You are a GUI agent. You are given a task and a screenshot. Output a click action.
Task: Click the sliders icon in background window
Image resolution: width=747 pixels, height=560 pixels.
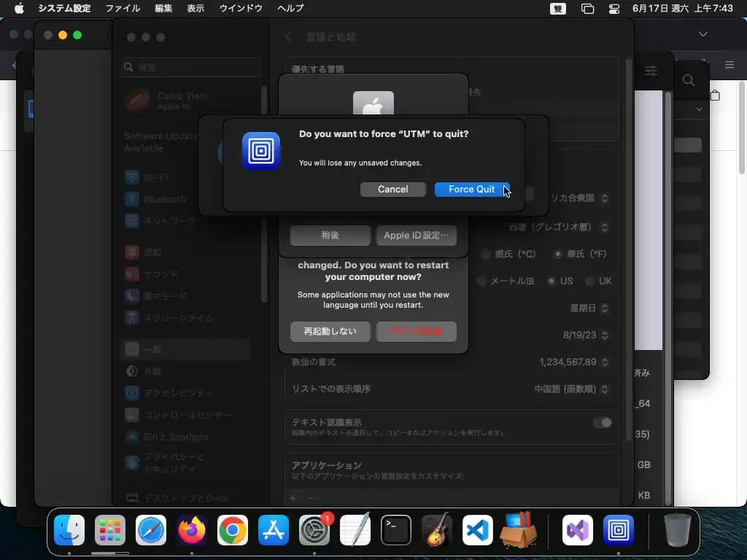coord(651,71)
